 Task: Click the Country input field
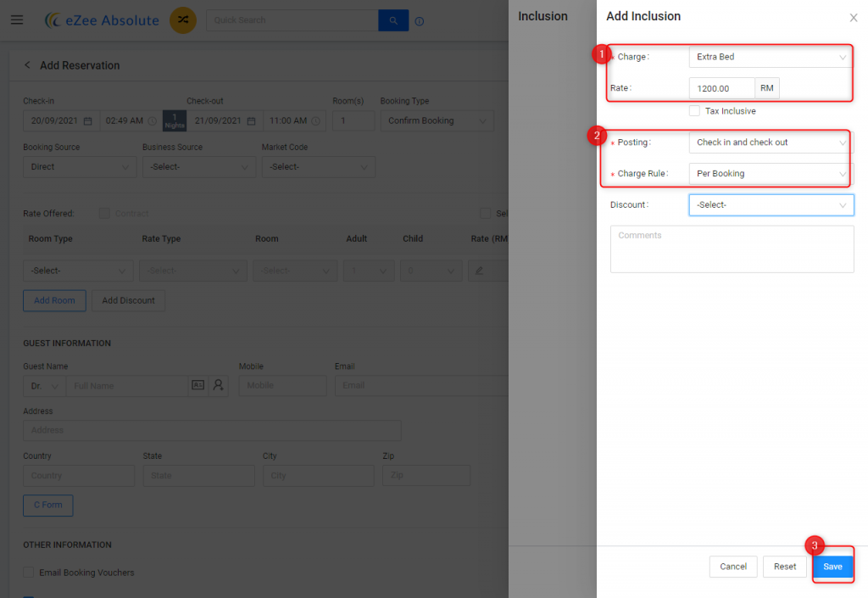[79, 476]
